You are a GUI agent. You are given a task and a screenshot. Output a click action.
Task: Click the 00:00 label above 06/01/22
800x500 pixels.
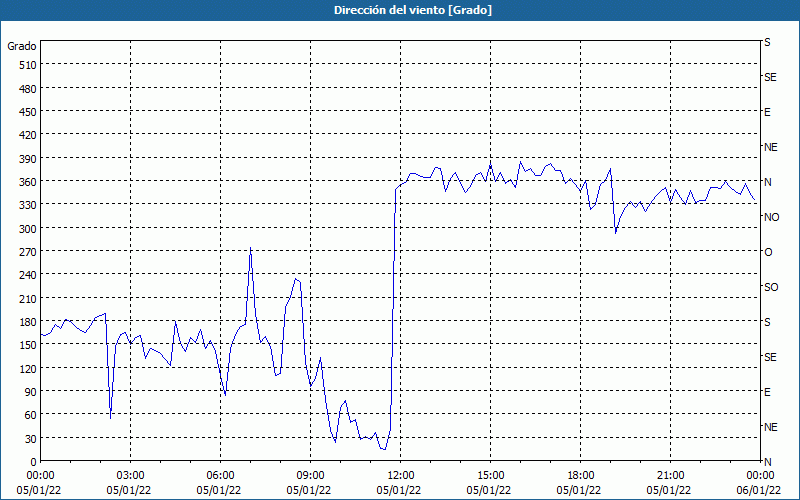(760, 476)
